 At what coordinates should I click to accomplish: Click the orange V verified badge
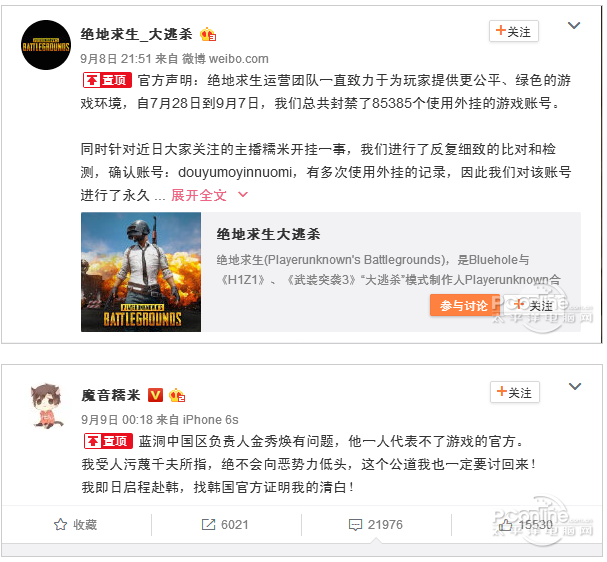pos(155,395)
